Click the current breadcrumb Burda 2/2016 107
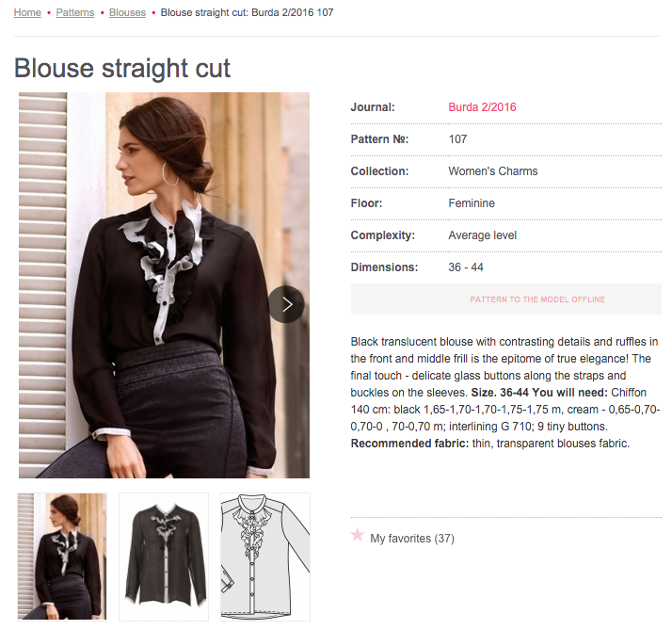Viewport: 672px width, 630px height. coord(247,12)
